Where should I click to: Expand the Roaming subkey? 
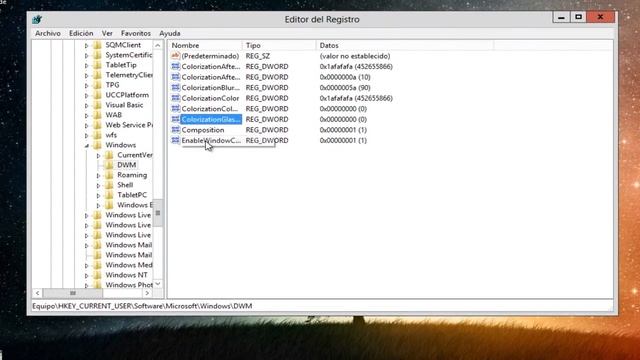click(x=98, y=176)
